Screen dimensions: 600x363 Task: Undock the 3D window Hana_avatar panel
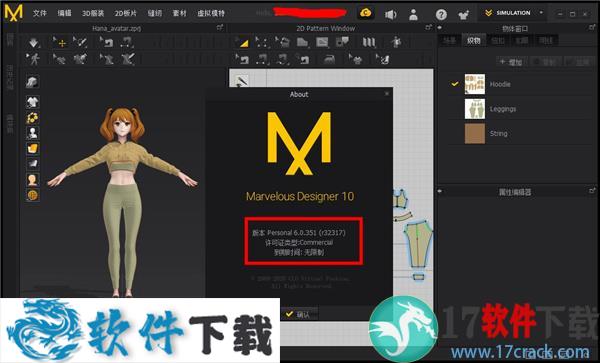(220, 28)
